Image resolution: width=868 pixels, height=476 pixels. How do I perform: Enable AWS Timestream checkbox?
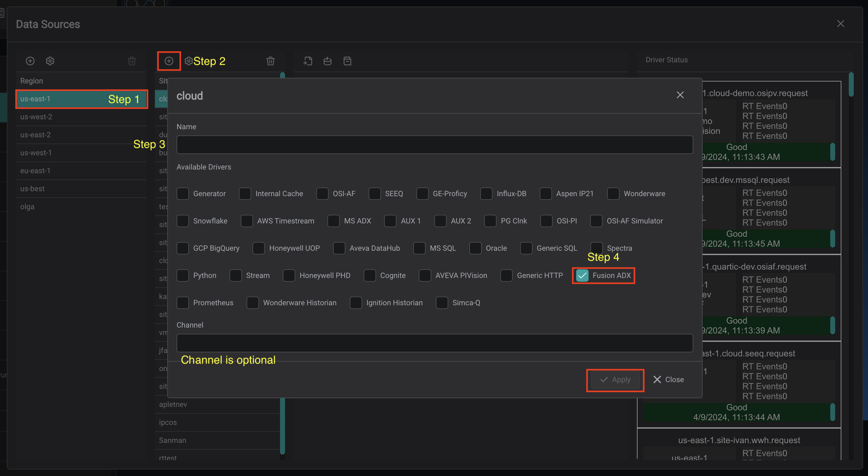(247, 221)
